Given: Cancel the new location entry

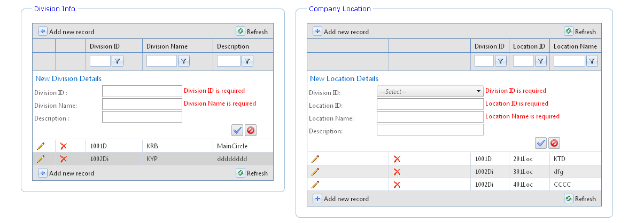Looking at the screenshot, I should pos(554,143).
